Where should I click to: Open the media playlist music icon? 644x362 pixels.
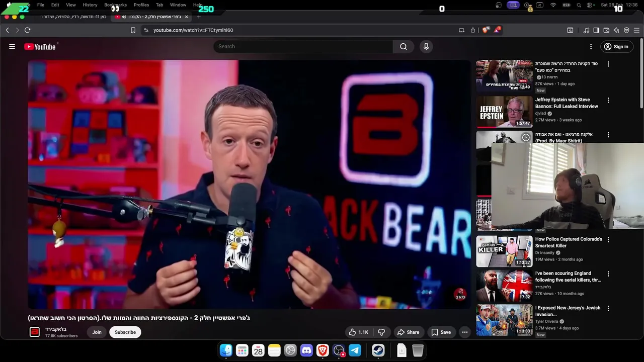click(x=586, y=30)
